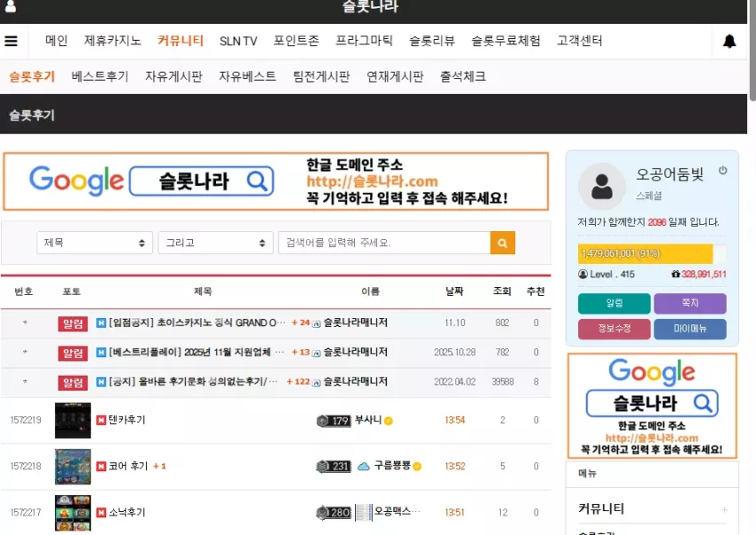Open the 포인트존 nav menu

(296, 41)
